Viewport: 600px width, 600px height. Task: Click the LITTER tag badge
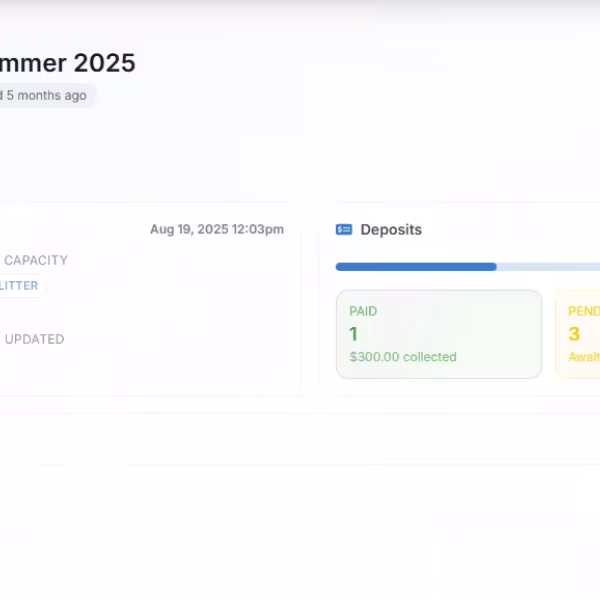(x=19, y=286)
